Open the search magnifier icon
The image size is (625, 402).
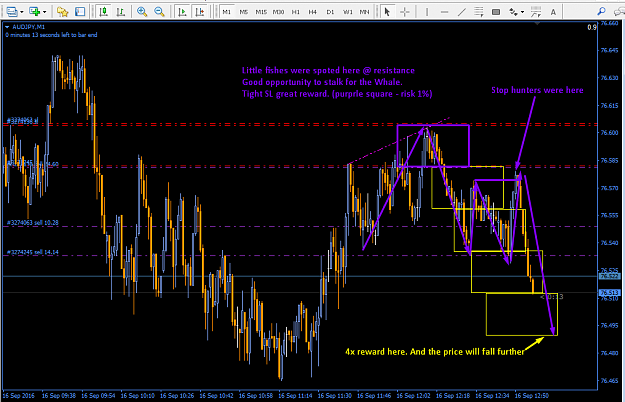(x=601, y=12)
